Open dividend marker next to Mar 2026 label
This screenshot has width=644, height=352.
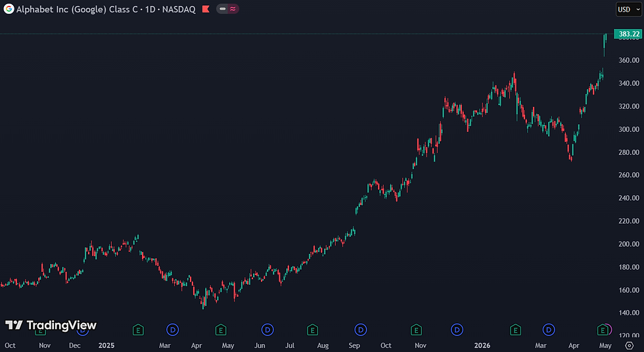[x=549, y=330]
